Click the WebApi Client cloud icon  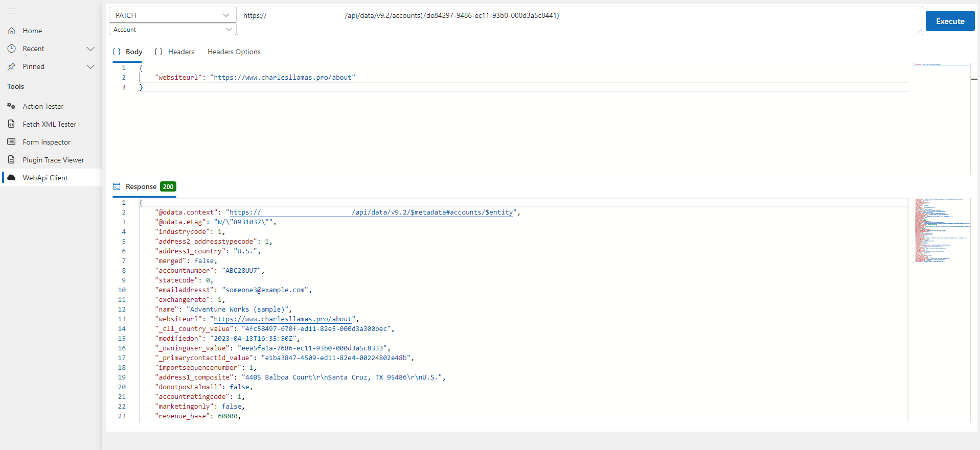point(11,178)
